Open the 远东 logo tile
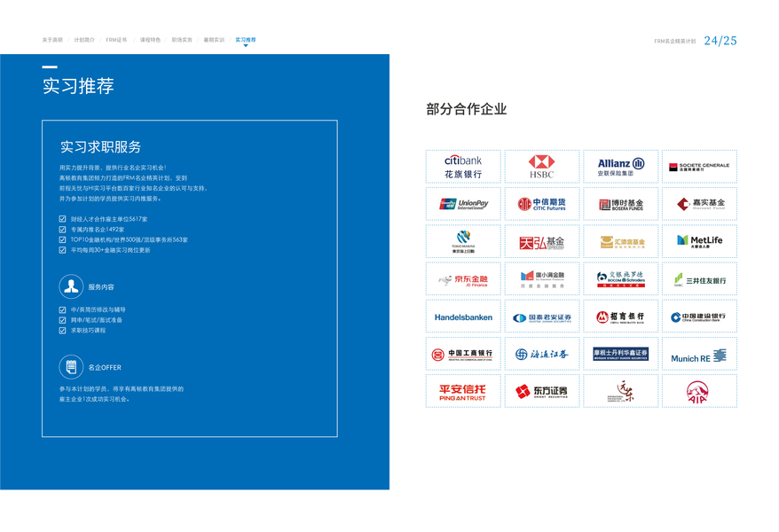The height and width of the screenshot is (532, 779). pyautogui.click(x=620, y=392)
